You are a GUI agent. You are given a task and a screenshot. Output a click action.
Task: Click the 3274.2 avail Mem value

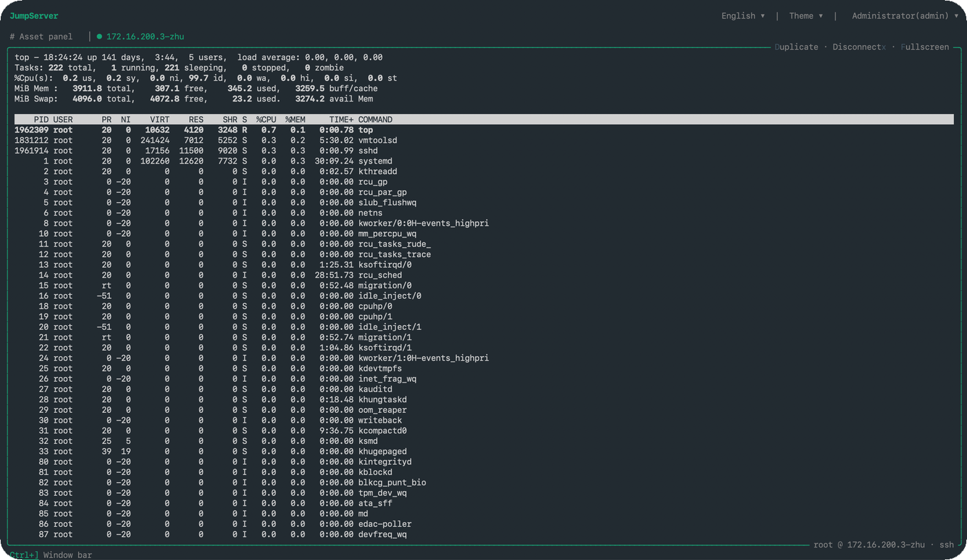point(334,99)
